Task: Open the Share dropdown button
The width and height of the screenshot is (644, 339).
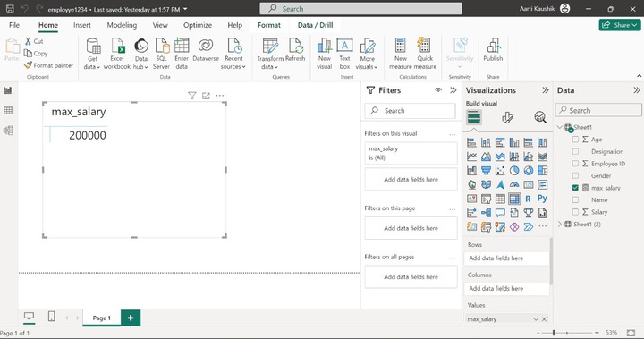Action: (x=620, y=25)
